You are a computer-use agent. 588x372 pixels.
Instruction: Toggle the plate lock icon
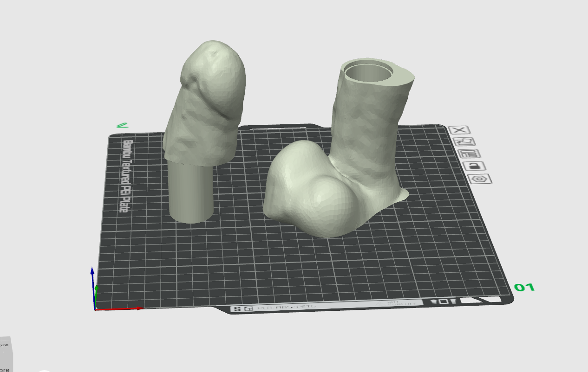[475, 166]
